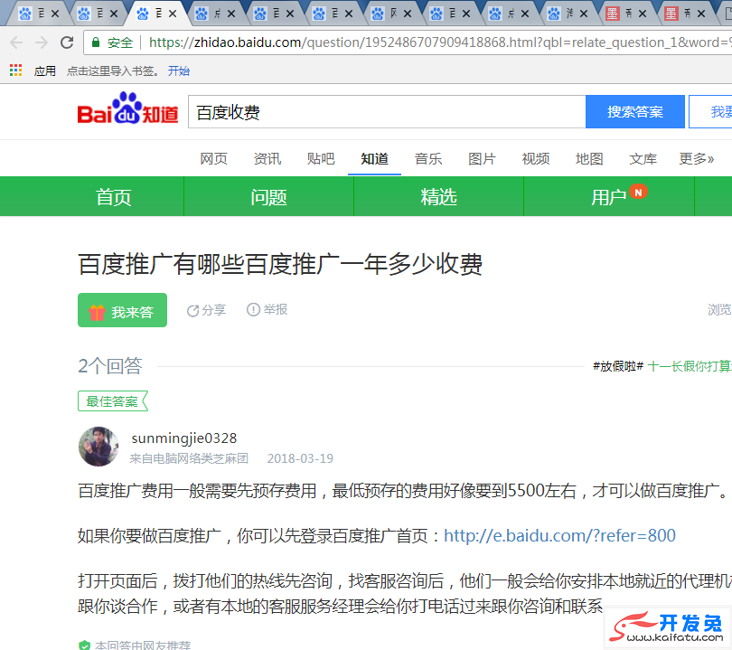Click the 百度收费 search input field
Image resolution: width=732 pixels, height=650 pixels.
pyautogui.click(x=387, y=112)
